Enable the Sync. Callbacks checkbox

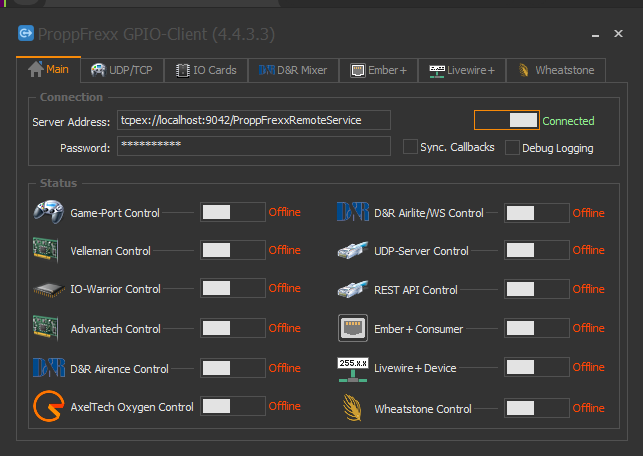coord(410,147)
